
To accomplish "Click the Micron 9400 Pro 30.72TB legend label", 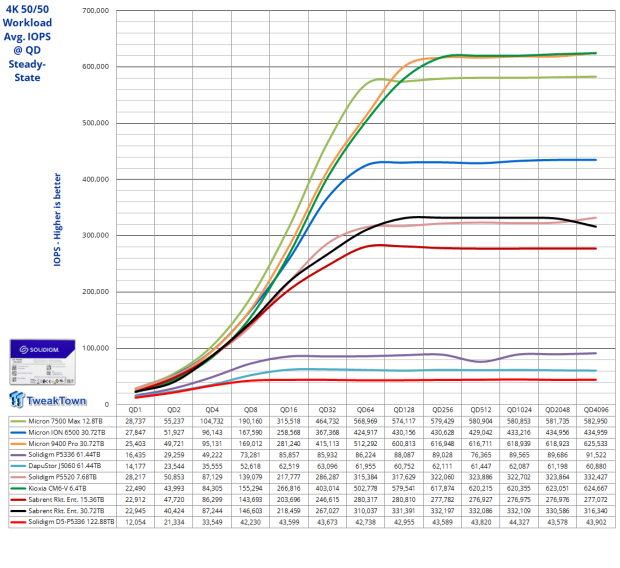I will pos(66,443).
